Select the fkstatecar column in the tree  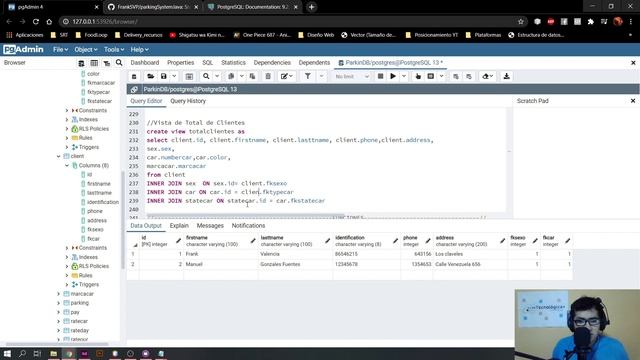coord(100,101)
